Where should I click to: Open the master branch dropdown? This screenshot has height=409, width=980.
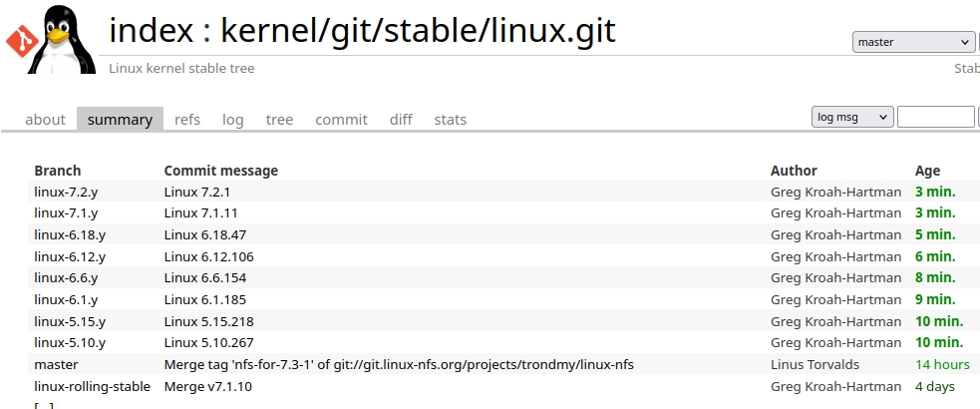pyautogui.click(x=913, y=42)
